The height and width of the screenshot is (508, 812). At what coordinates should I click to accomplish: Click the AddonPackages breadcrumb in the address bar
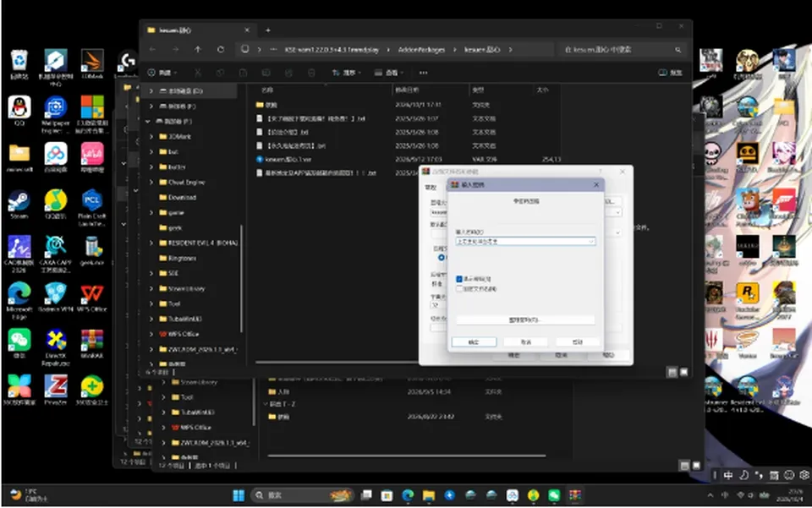click(421, 50)
